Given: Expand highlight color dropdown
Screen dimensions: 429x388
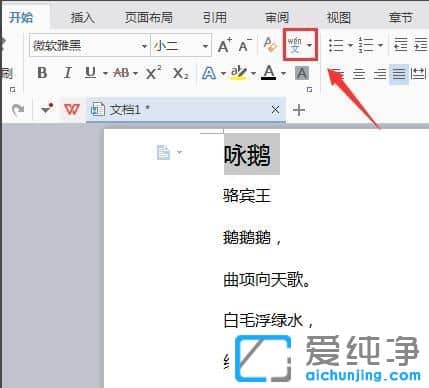Looking at the screenshot, I should pos(253,73).
